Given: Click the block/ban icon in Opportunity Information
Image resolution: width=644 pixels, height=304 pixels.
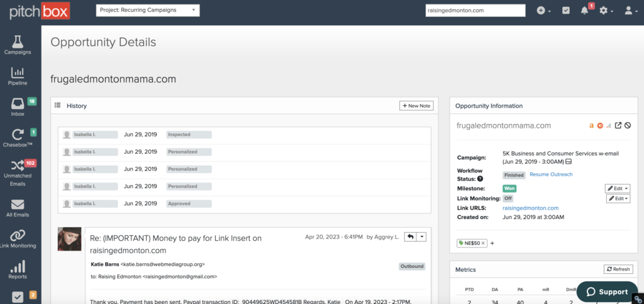Looking at the screenshot, I should click(628, 125).
